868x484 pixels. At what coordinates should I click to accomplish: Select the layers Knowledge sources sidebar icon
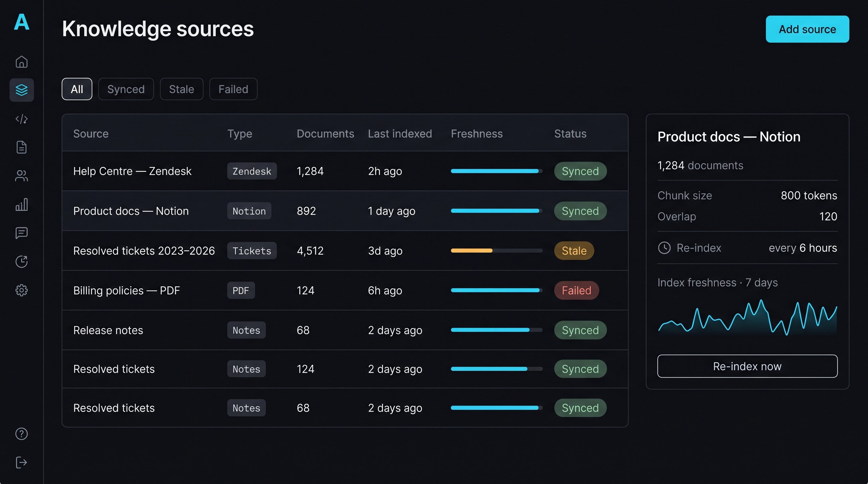click(21, 90)
